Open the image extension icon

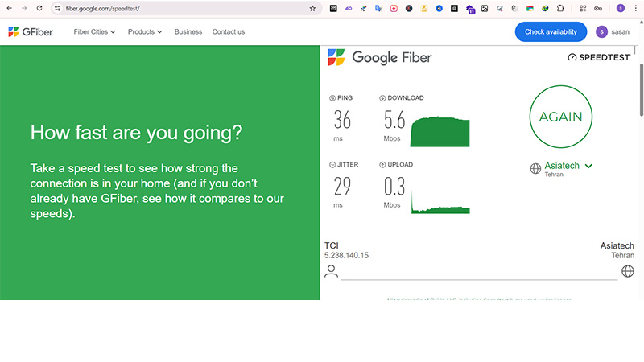(485, 8)
